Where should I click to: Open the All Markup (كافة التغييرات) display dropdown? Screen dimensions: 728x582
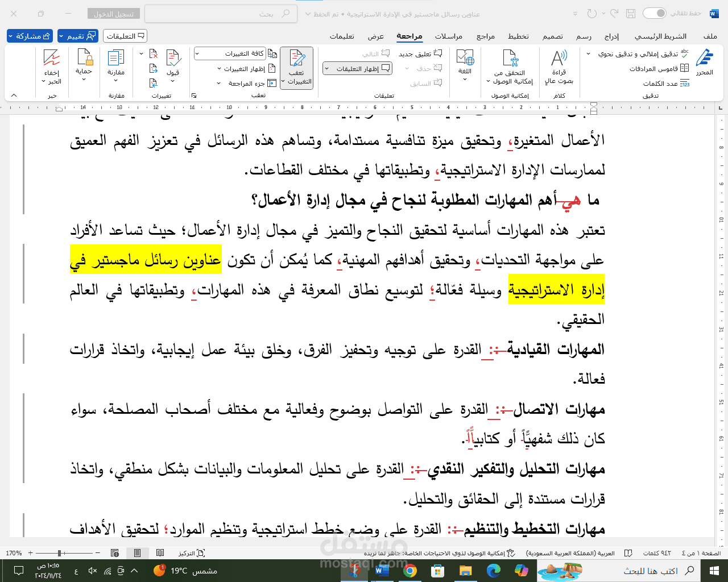pyautogui.click(x=230, y=53)
